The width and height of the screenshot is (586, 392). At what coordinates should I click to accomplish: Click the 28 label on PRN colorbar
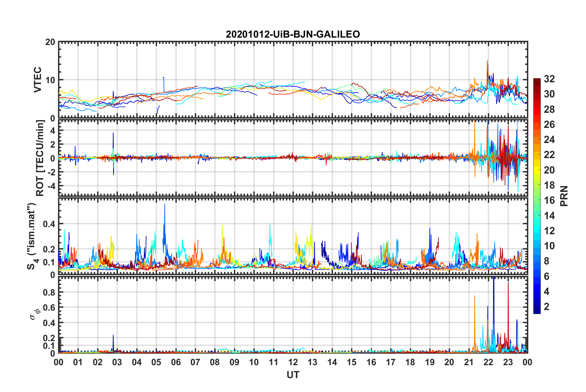pyautogui.click(x=549, y=109)
